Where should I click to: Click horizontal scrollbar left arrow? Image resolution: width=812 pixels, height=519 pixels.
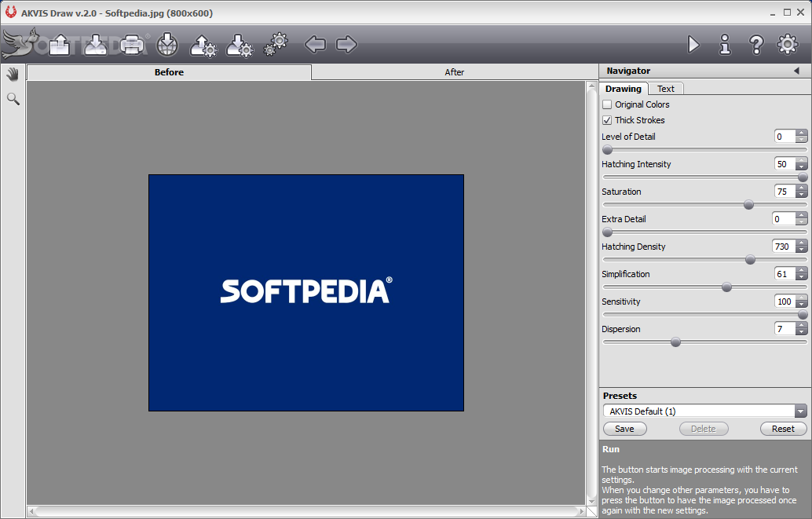31,512
